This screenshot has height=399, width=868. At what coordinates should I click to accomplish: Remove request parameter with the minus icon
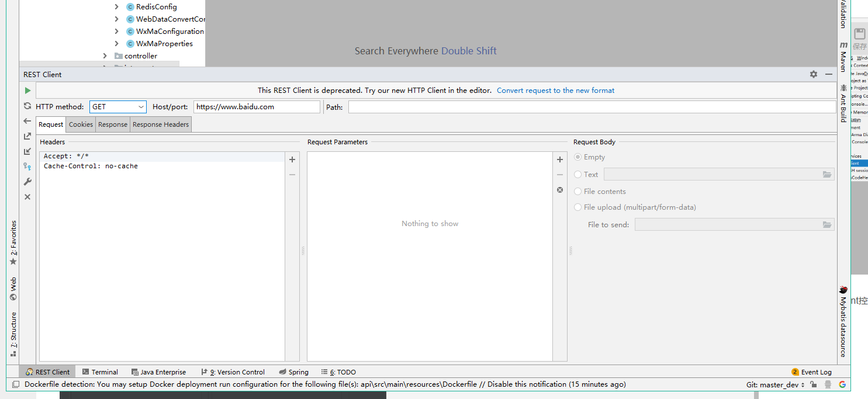point(560,175)
